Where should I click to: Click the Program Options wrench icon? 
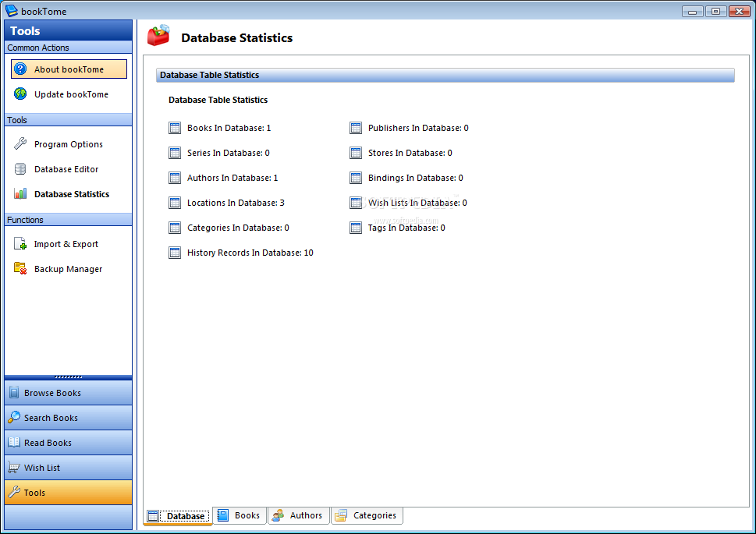20,143
